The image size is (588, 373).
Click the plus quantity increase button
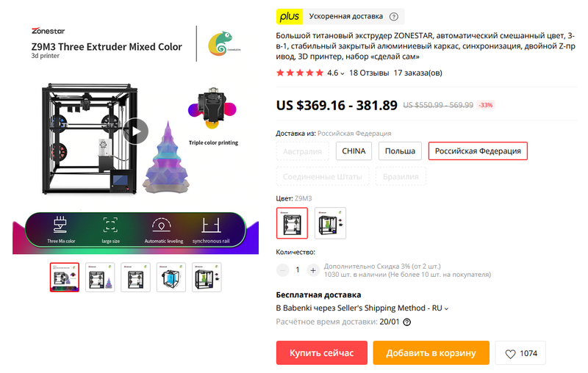pyautogui.click(x=313, y=270)
